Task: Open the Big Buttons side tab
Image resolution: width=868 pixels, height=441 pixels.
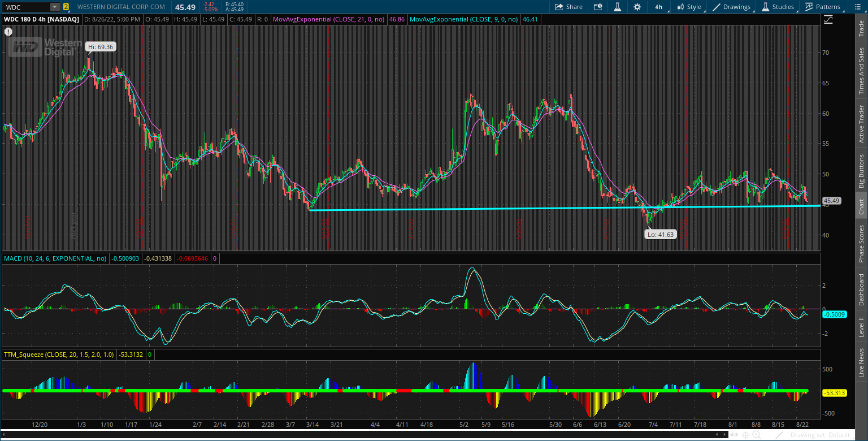Action: (x=861, y=171)
